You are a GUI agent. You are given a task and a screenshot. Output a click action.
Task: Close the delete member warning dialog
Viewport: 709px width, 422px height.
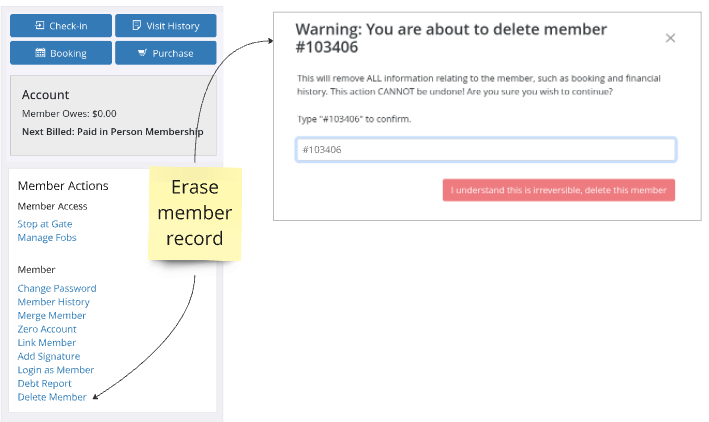tap(670, 38)
